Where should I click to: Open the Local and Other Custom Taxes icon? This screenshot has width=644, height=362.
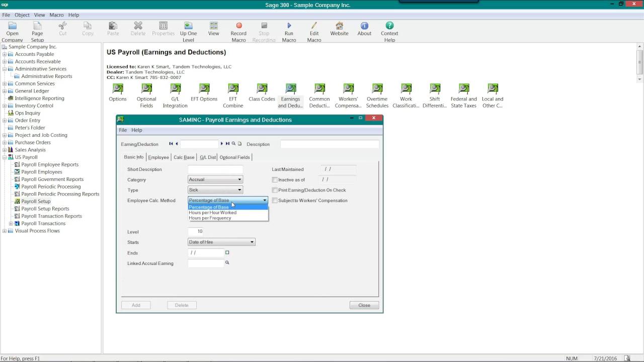coord(493,96)
